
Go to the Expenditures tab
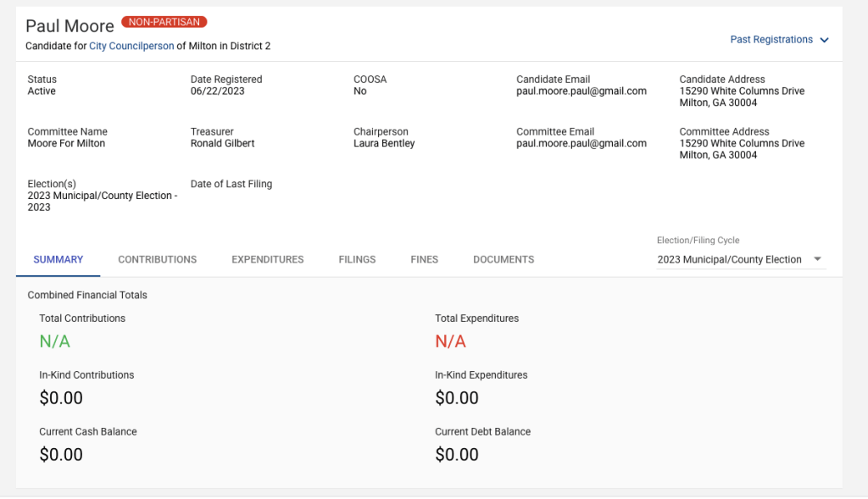pos(267,259)
